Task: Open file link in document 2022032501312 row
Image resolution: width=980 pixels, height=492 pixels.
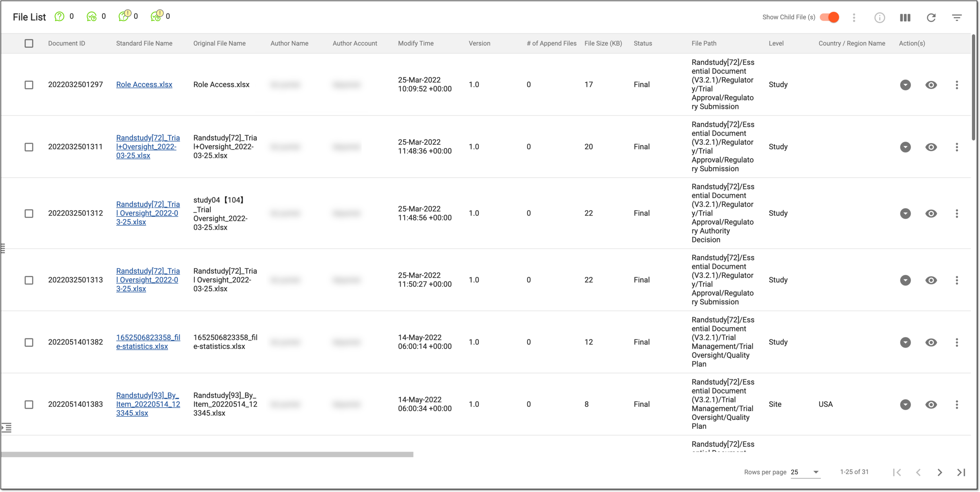Action: tap(148, 213)
